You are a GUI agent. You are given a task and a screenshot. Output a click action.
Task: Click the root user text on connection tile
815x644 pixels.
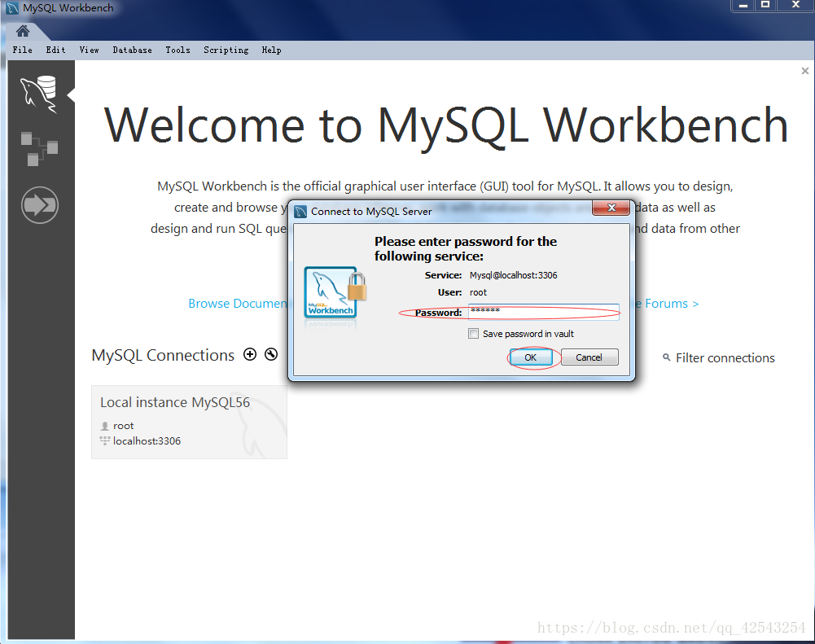123,426
